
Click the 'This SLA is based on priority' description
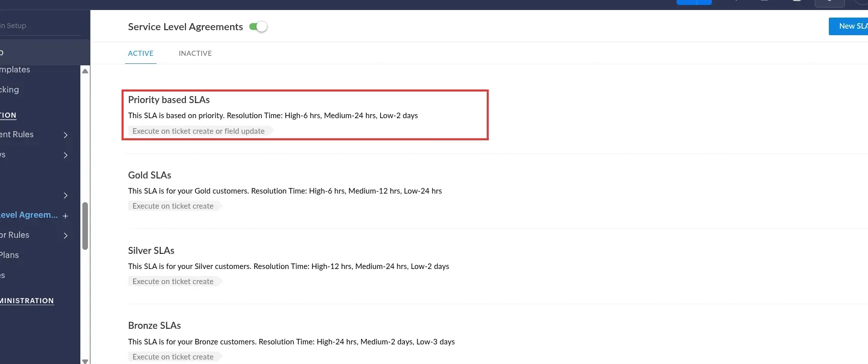click(x=273, y=115)
